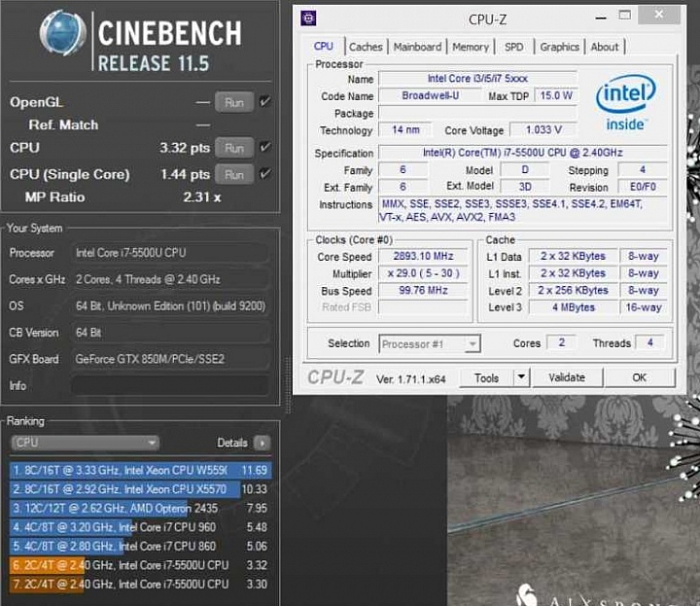Switch to the Graphics tab
The width and height of the screenshot is (700, 606).
click(x=559, y=47)
